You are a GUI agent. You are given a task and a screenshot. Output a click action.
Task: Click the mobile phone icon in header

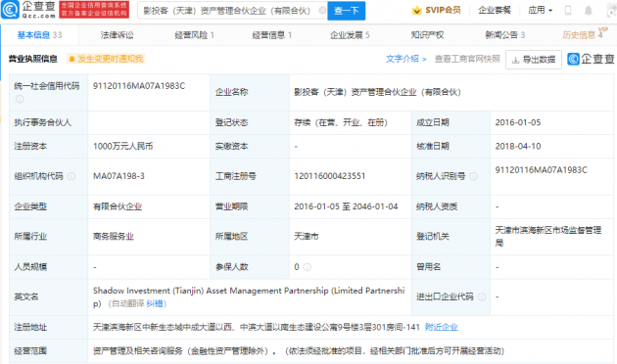(568, 11)
